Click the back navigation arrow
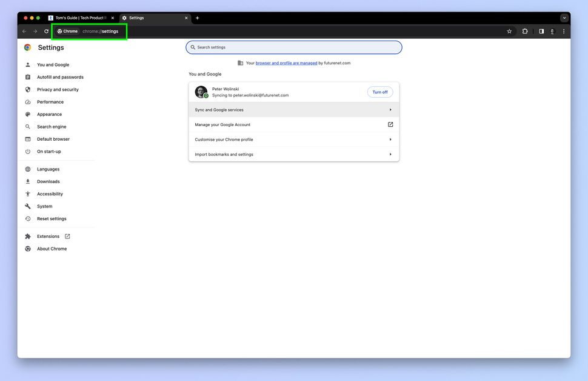This screenshot has height=381, width=588. pyautogui.click(x=24, y=31)
